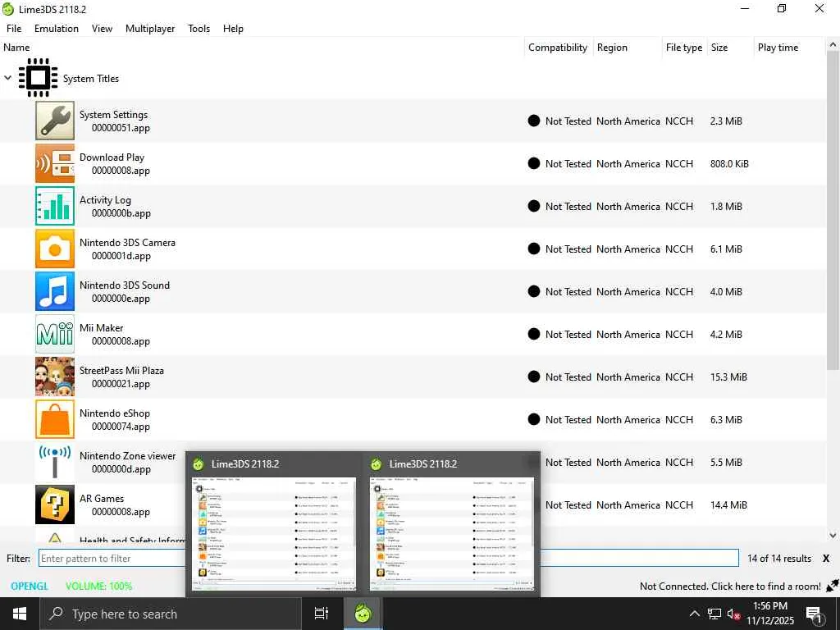Click the Nintendo 3DS Camera icon
840x630 pixels.
pos(55,249)
